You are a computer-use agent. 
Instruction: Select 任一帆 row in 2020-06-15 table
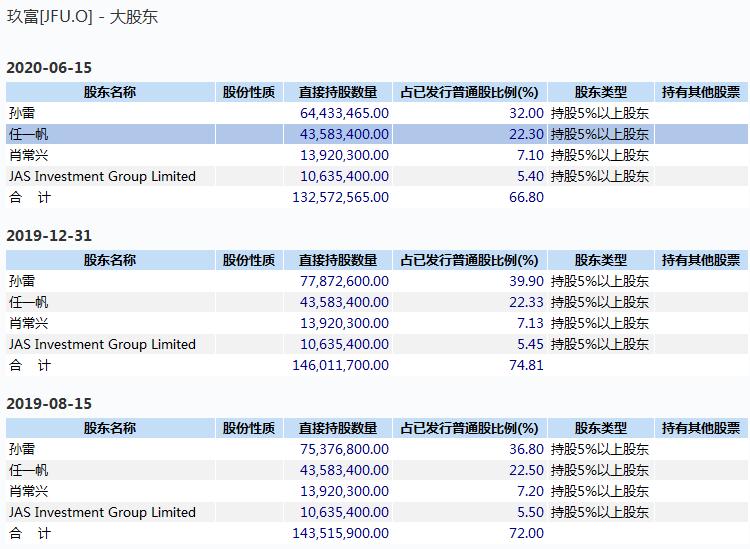pos(377,134)
